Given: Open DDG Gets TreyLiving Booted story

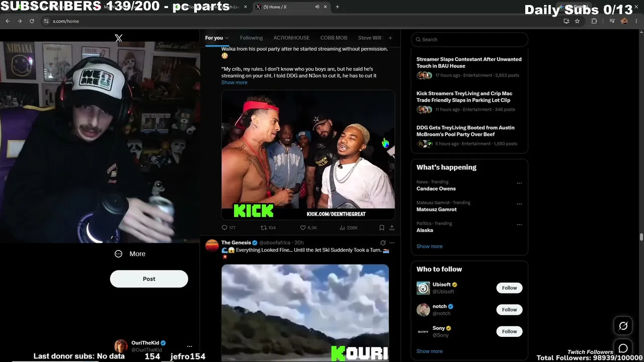Looking at the screenshot, I should pos(465,131).
